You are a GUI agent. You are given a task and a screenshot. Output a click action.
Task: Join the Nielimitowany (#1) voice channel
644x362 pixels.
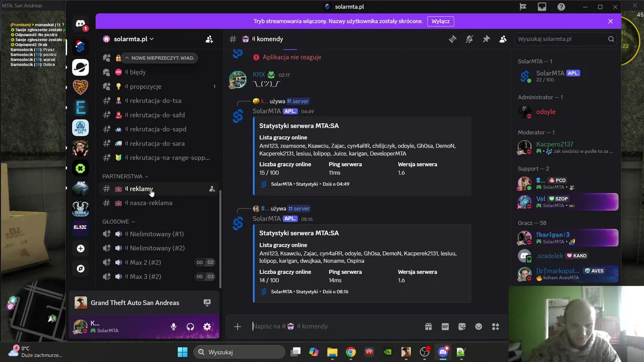point(159,234)
